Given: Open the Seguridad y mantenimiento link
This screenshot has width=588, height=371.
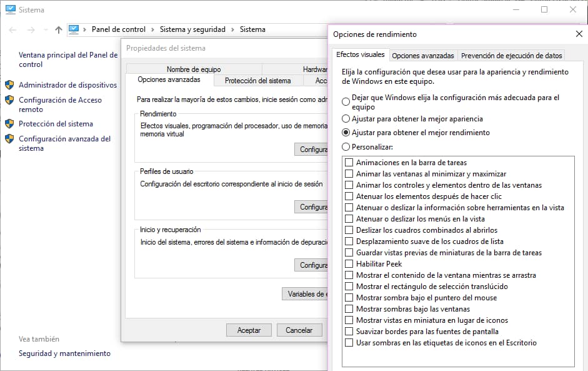Looking at the screenshot, I should (x=64, y=353).
